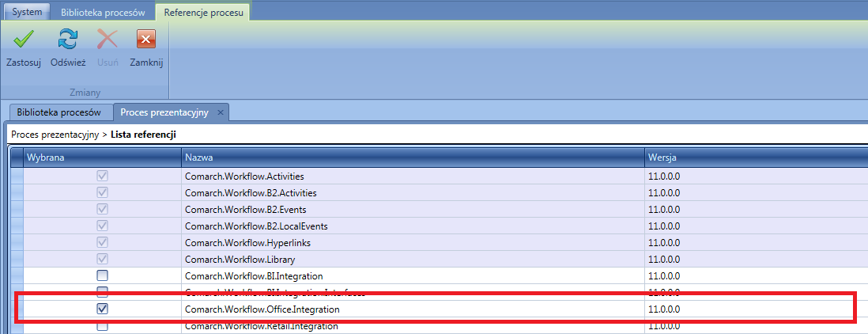Close the Proces prezentacyjny tab with its x
Image resolution: width=868 pixels, height=334 pixels.
pyautogui.click(x=221, y=112)
